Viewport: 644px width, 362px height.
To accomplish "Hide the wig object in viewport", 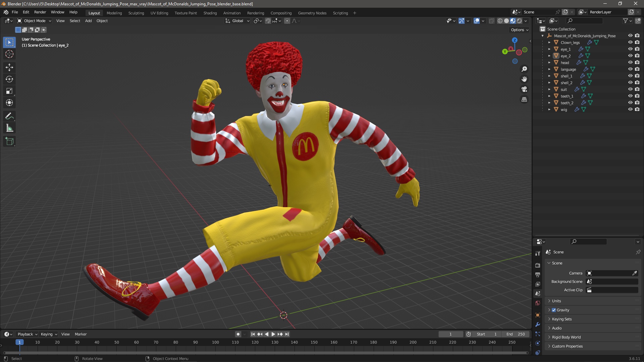I will click(x=630, y=109).
